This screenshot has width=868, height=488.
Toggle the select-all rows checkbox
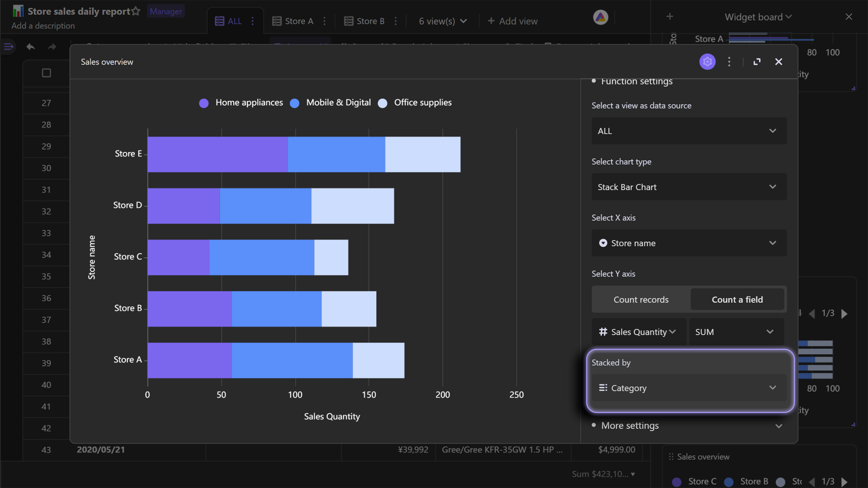coord(46,73)
